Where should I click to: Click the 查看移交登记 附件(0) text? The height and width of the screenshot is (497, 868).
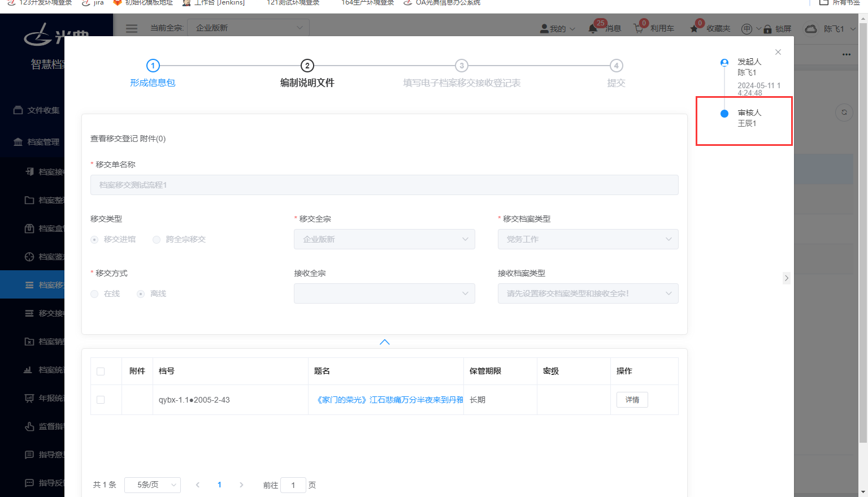[x=128, y=139]
